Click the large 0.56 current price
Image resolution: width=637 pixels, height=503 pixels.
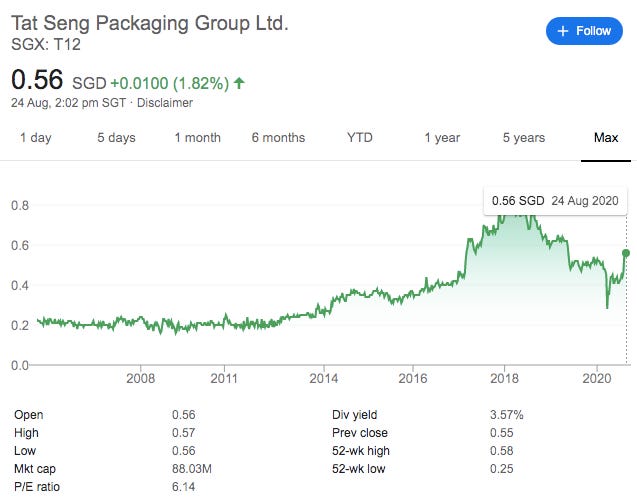(37, 79)
